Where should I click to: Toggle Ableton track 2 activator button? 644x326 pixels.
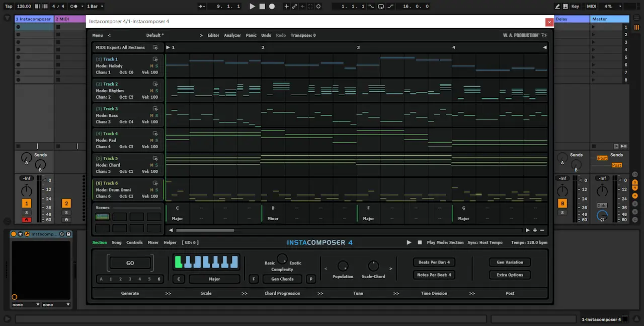click(x=66, y=204)
